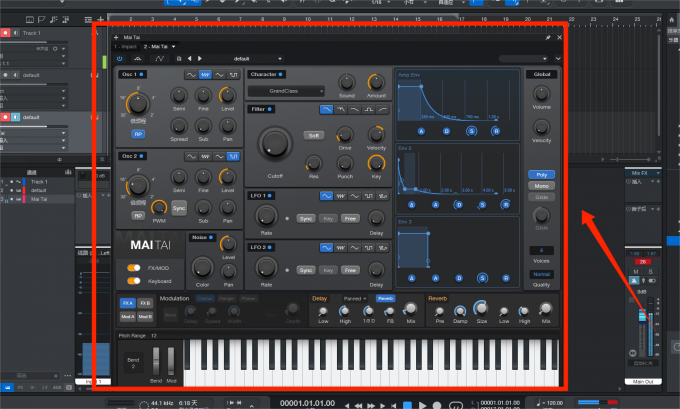Screen dimensions: 680x409
Task: Click the Play button in transport
Action: click(x=422, y=405)
